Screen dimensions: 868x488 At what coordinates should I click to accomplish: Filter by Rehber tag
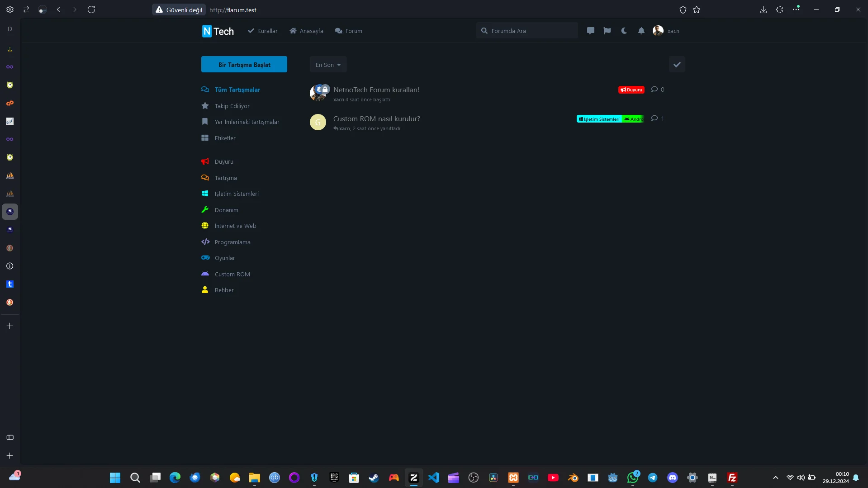218,290
